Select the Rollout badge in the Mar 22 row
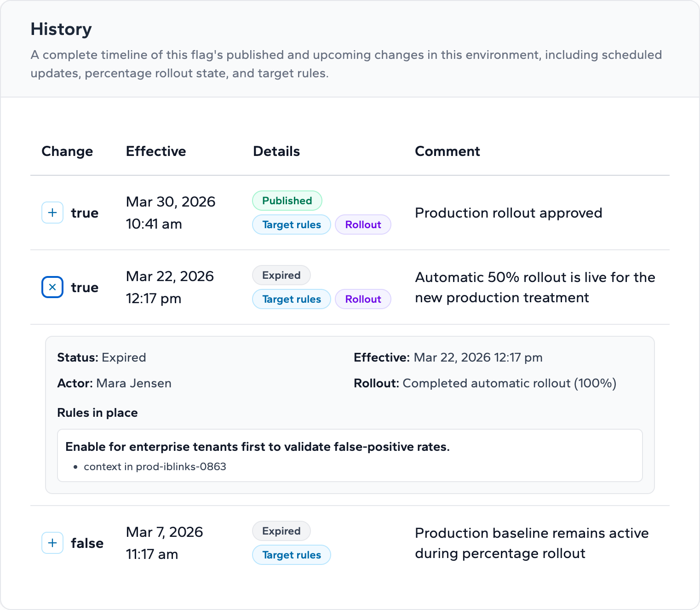The height and width of the screenshot is (610, 700). (x=363, y=299)
